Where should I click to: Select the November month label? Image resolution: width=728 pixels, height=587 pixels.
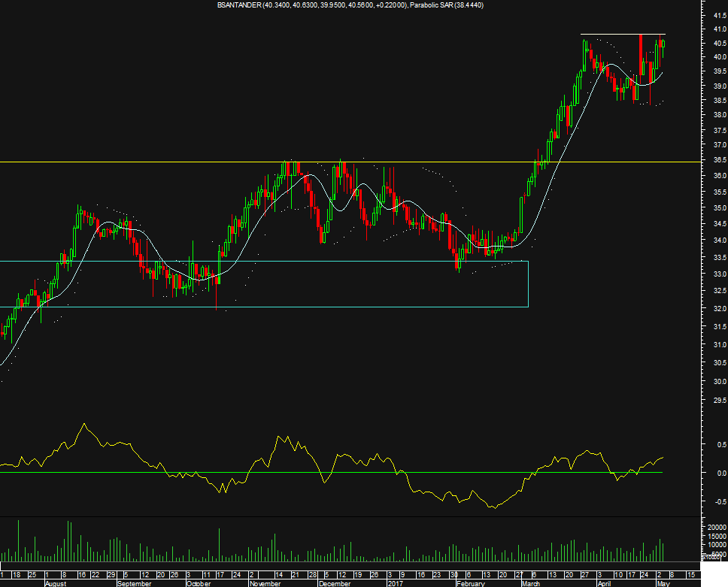click(265, 582)
